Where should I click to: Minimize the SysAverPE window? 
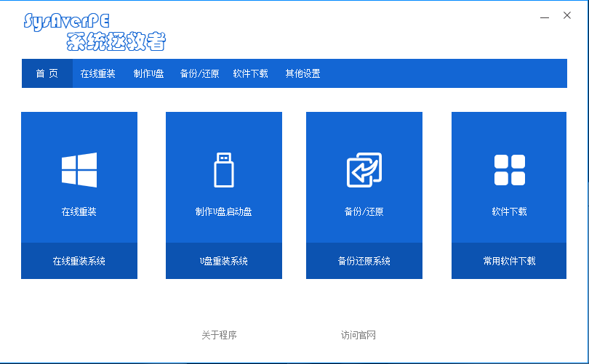545,16
